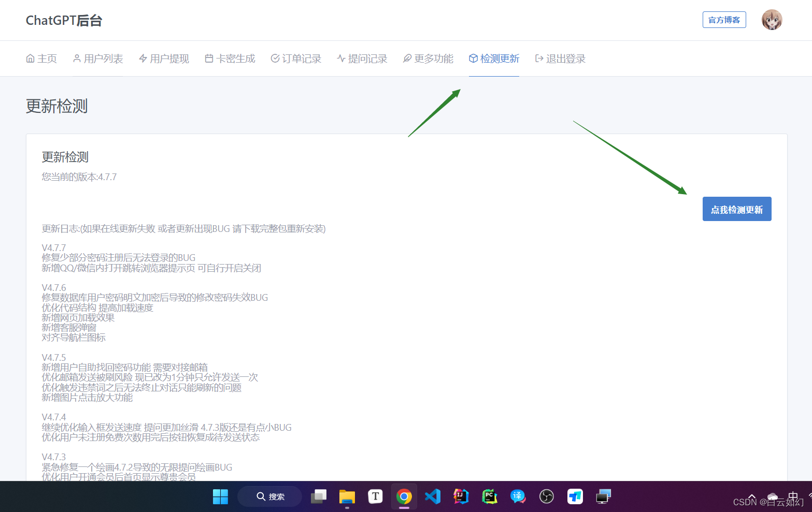Open the 订单记录 menu item
This screenshot has width=812, height=512.
[296, 58]
